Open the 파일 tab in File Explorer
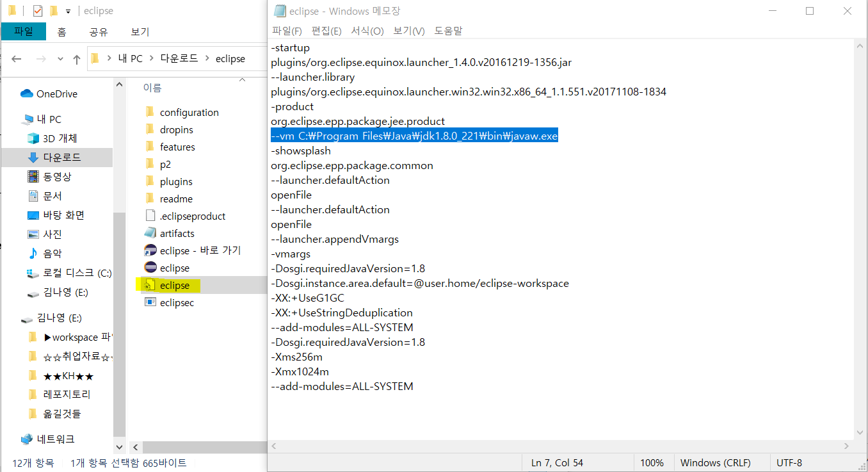Viewport: 868px width, 472px height. (x=23, y=31)
